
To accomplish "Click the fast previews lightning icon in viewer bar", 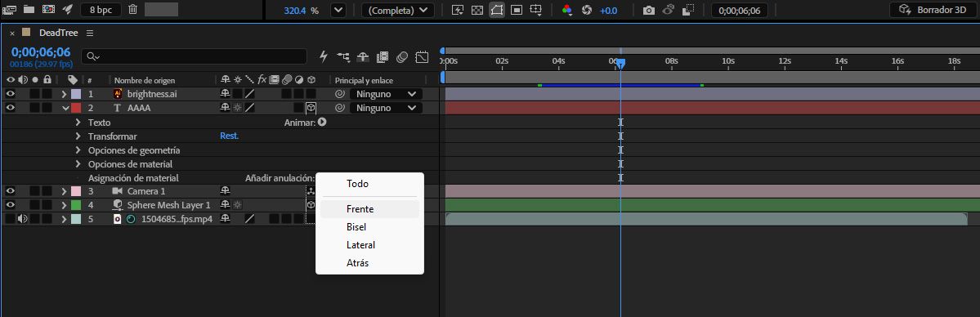I will click(x=458, y=11).
